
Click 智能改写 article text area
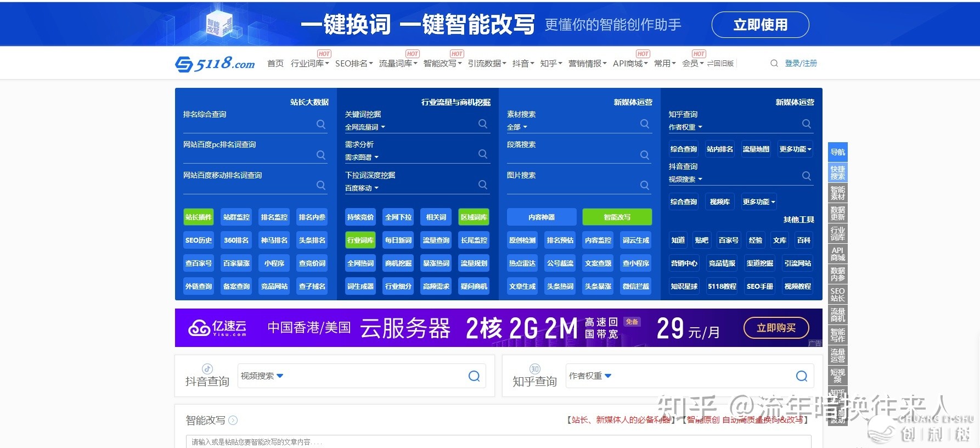[499, 441]
